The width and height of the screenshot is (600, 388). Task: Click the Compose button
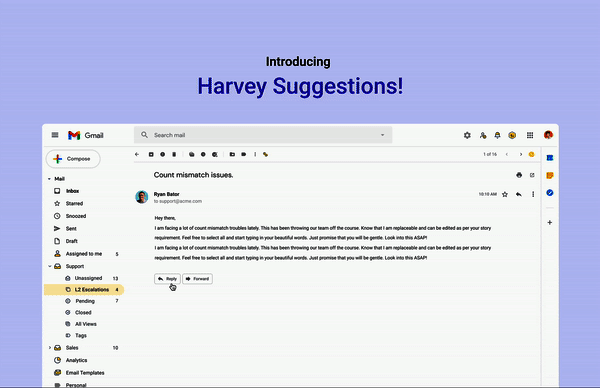pos(73,159)
